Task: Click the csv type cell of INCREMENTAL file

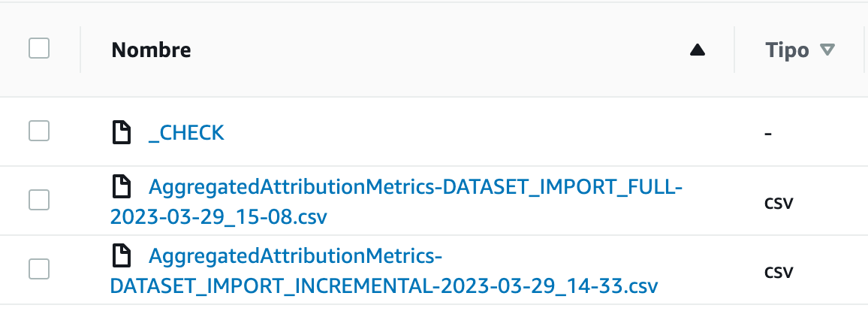Action: coord(778,271)
